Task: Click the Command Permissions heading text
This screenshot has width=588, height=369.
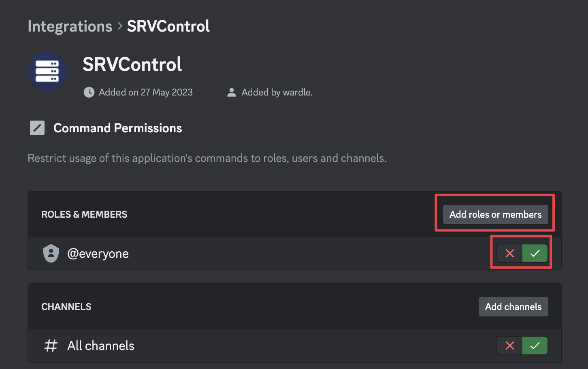Action: click(118, 128)
